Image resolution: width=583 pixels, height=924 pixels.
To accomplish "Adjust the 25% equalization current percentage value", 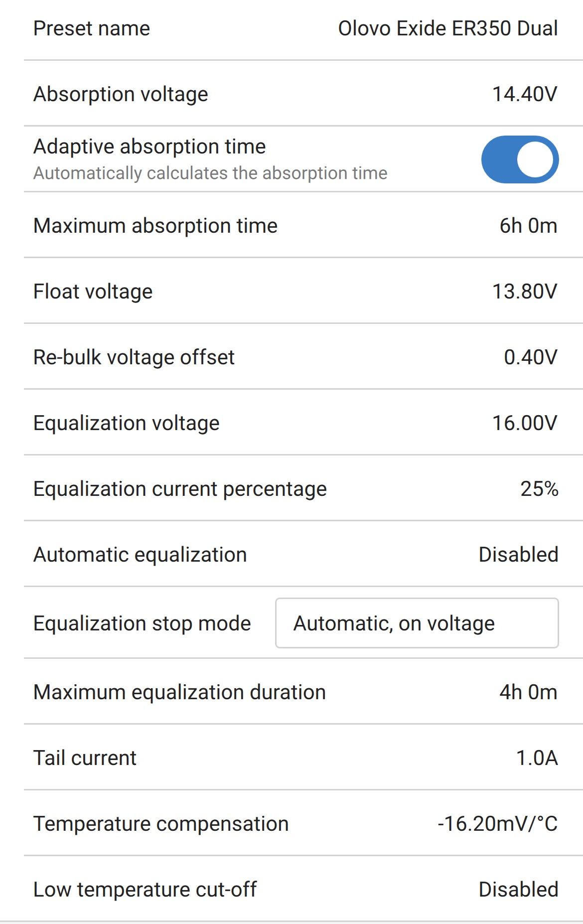I will (539, 489).
